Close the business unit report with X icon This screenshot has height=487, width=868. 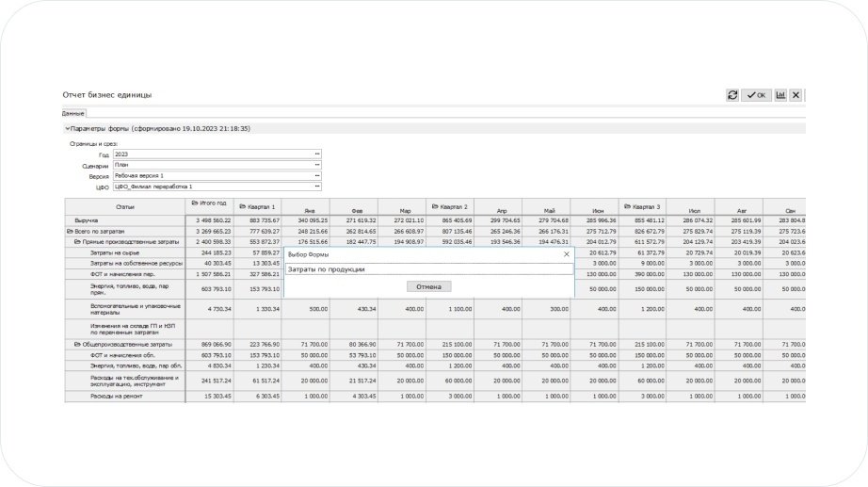coord(796,95)
